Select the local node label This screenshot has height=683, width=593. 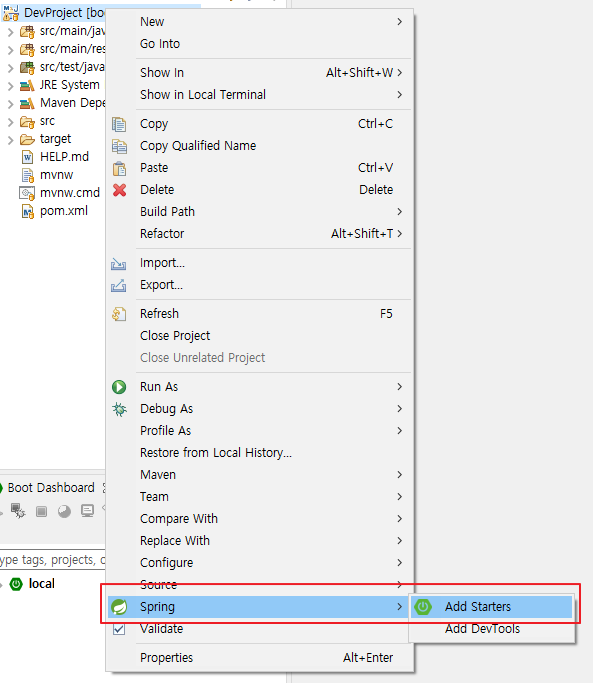(x=42, y=584)
